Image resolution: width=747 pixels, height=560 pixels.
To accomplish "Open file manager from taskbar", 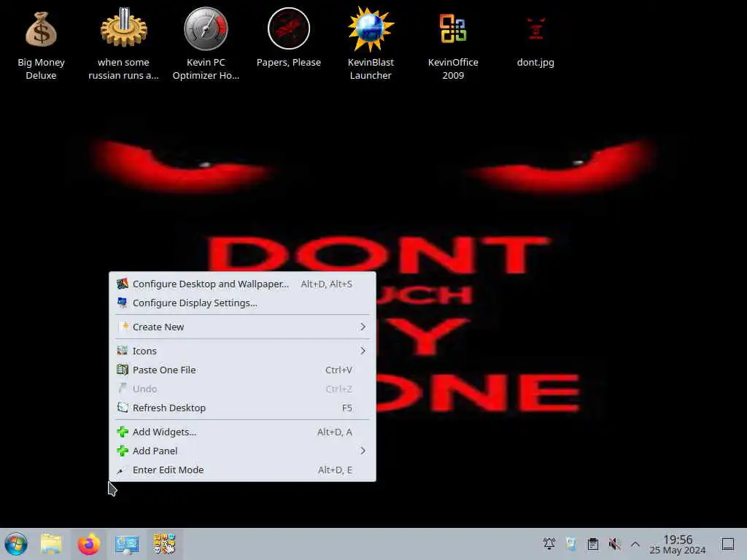I will pos(52,544).
